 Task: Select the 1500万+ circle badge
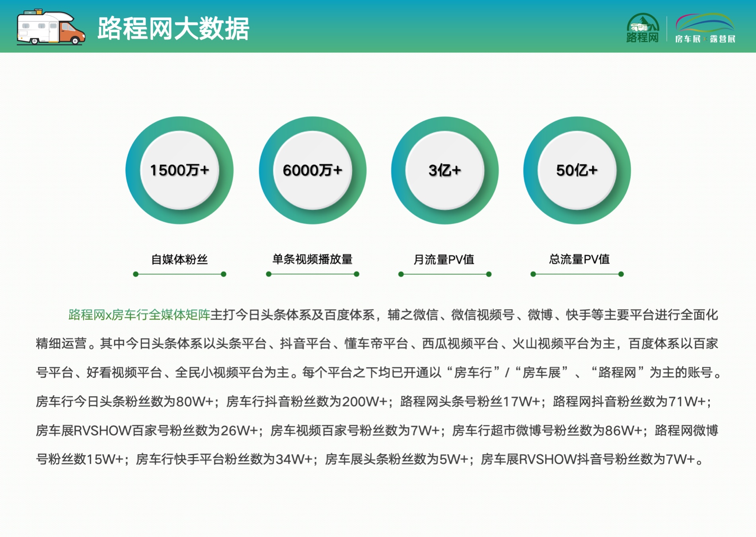(x=179, y=170)
